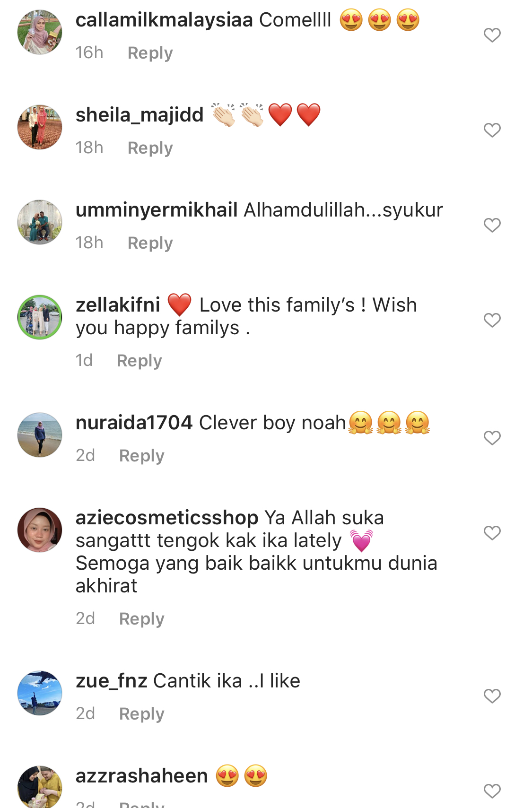Tap the heart next to sheila_majidd's comment

pyautogui.click(x=492, y=130)
